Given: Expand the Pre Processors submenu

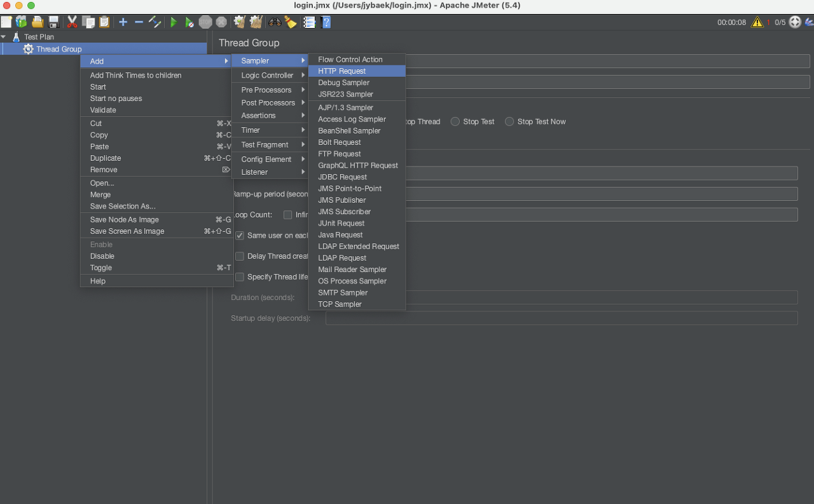Looking at the screenshot, I should (x=270, y=90).
